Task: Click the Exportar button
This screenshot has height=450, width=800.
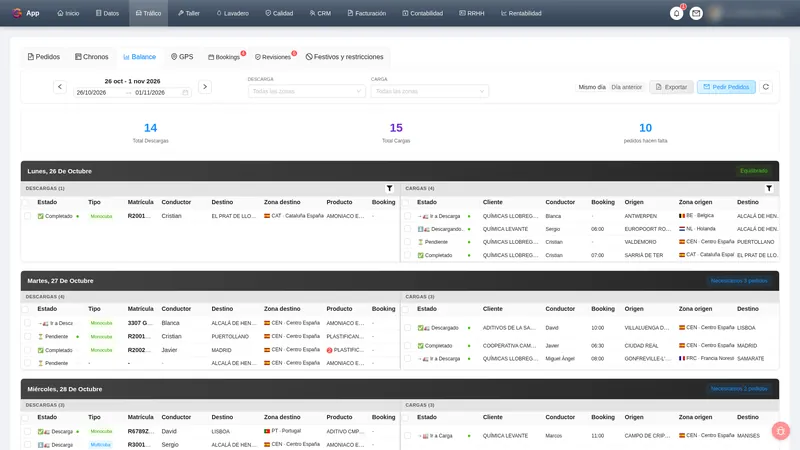Action: coord(671,87)
